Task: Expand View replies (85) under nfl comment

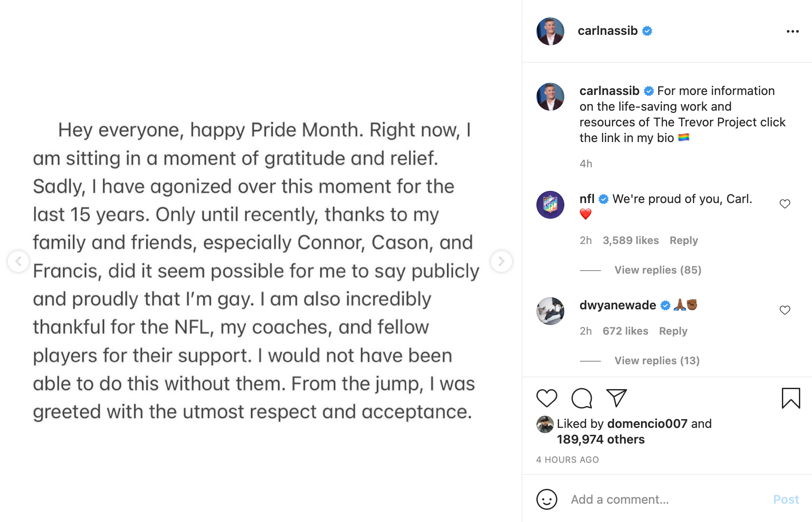Action: (x=658, y=270)
